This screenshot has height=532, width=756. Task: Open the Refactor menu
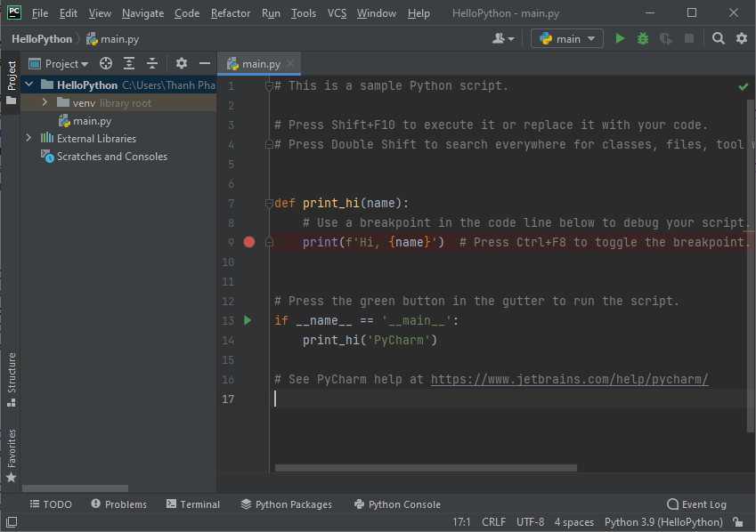pyautogui.click(x=231, y=13)
